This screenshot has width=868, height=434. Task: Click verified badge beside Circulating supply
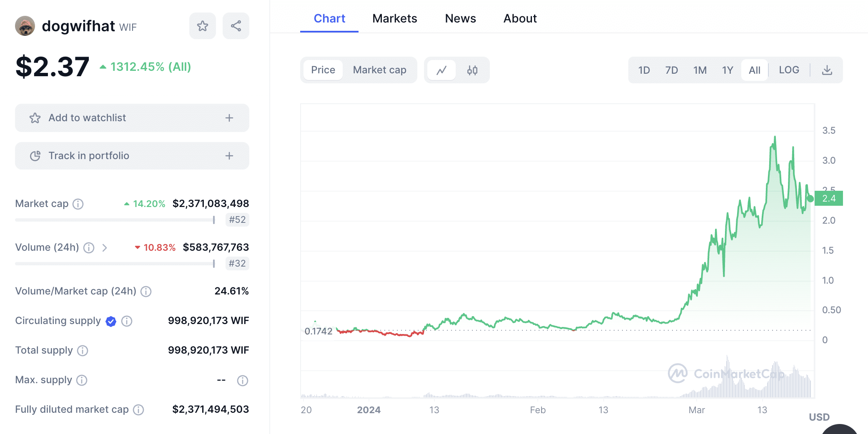pos(111,321)
